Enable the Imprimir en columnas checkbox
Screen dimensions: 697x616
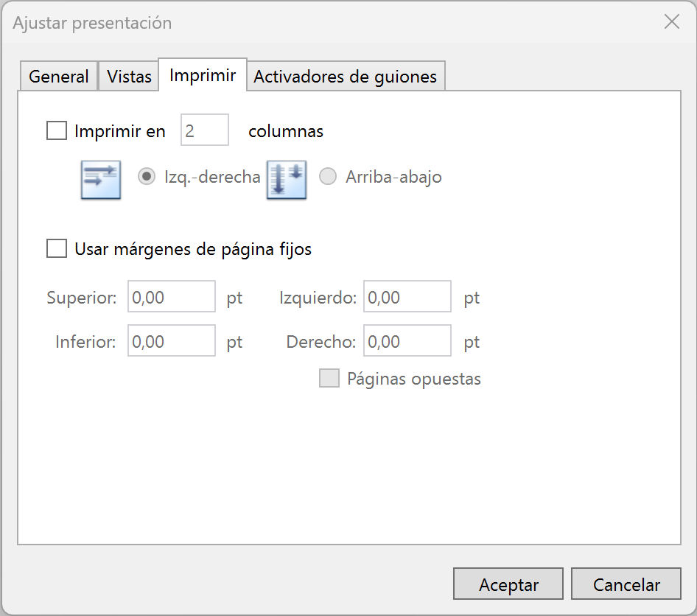[x=57, y=131]
